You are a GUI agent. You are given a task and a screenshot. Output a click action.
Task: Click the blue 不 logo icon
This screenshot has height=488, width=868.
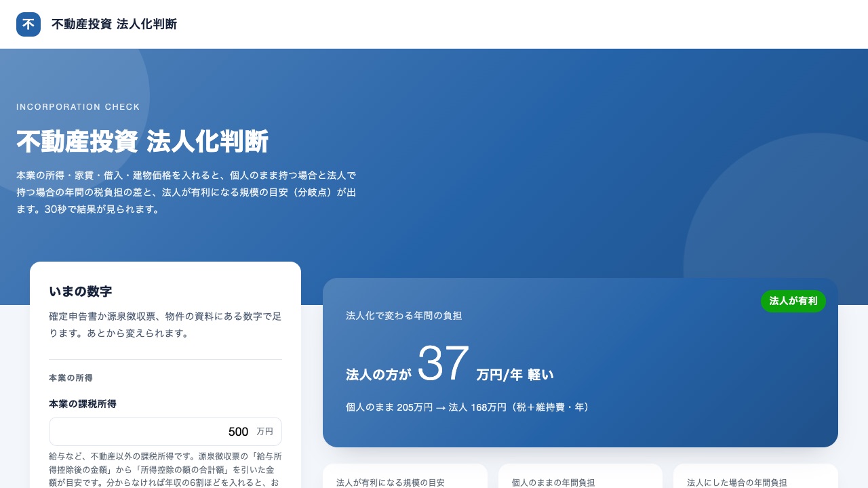coord(28,24)
